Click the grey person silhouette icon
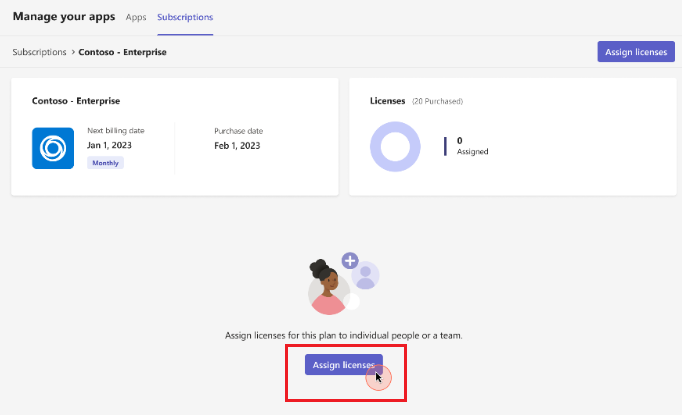Image resolution: width=682 pixels, height=415 pixels. pyautogui.click(x=366, y=276)
